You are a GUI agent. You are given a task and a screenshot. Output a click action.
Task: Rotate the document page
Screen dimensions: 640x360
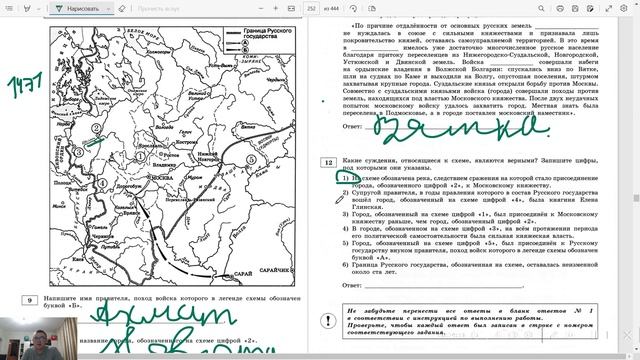(353, 8)
